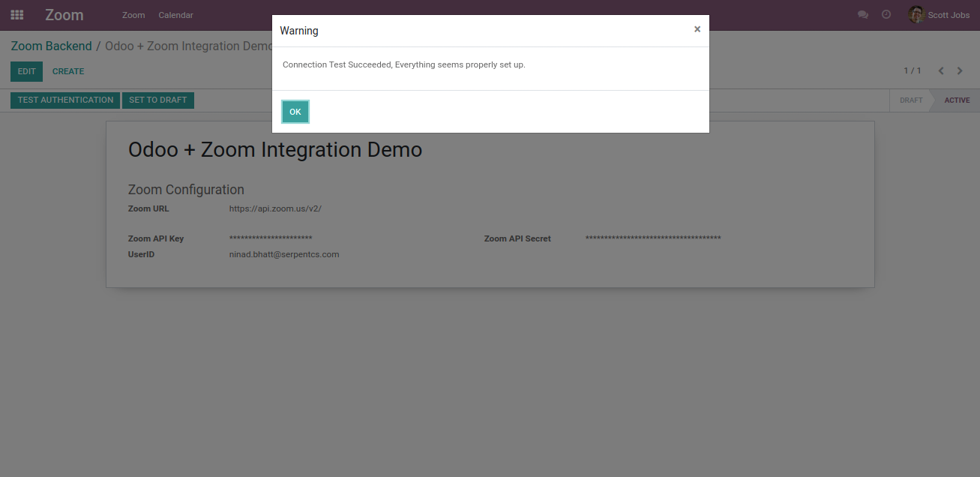Select the Draft status stage
The width and height of the screenshot is (980, 477).
(x=911, y=100)
